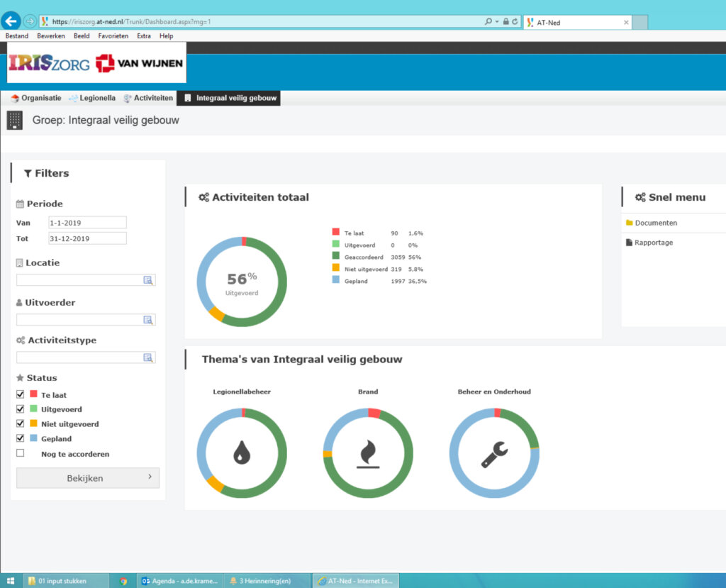Click the Legionellabeheer water drop icon

(x=241, y=453)
